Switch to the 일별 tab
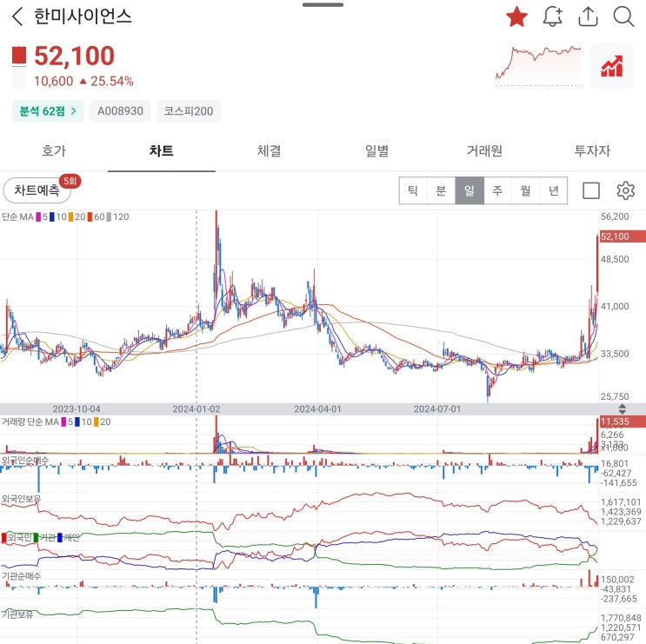This screenshot has height=644, width=646. pos(377,150)
